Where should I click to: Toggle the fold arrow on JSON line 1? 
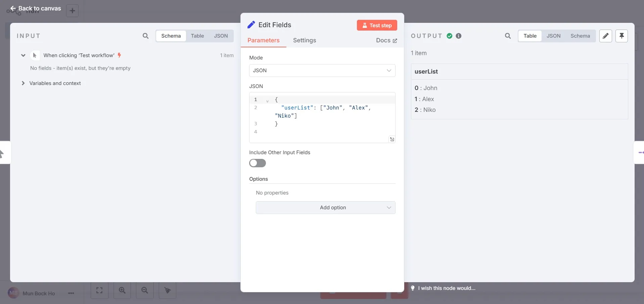tap(267, 100)
